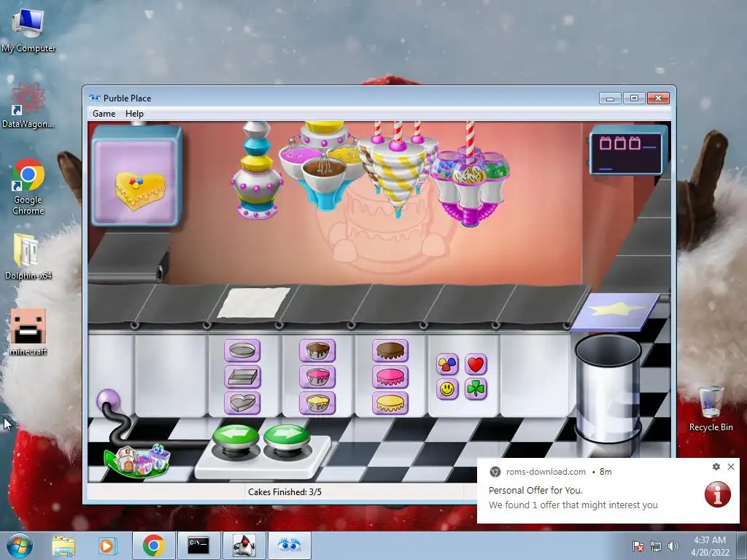Dismiss the roms-download.com notification

(x=731, y=467)
